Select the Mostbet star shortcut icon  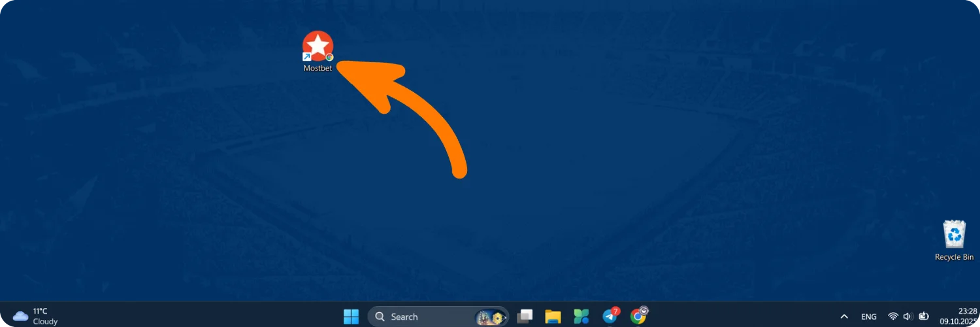318,46
